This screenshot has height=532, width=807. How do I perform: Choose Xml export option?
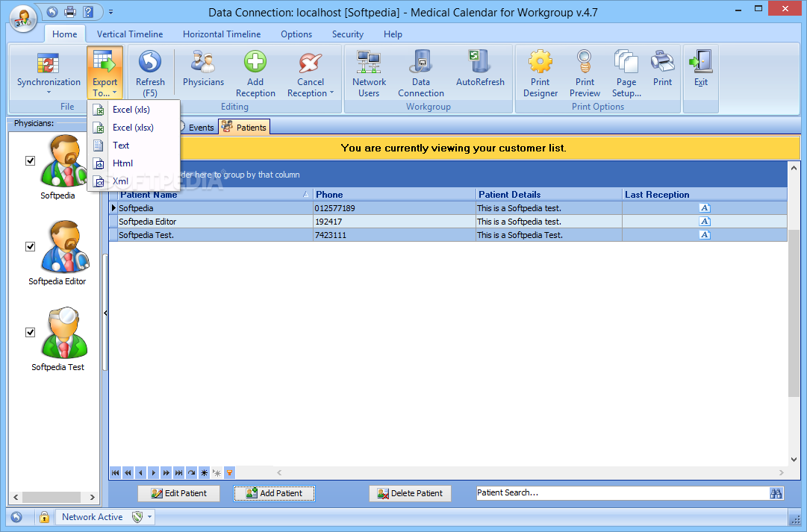(x=134, y=181)
